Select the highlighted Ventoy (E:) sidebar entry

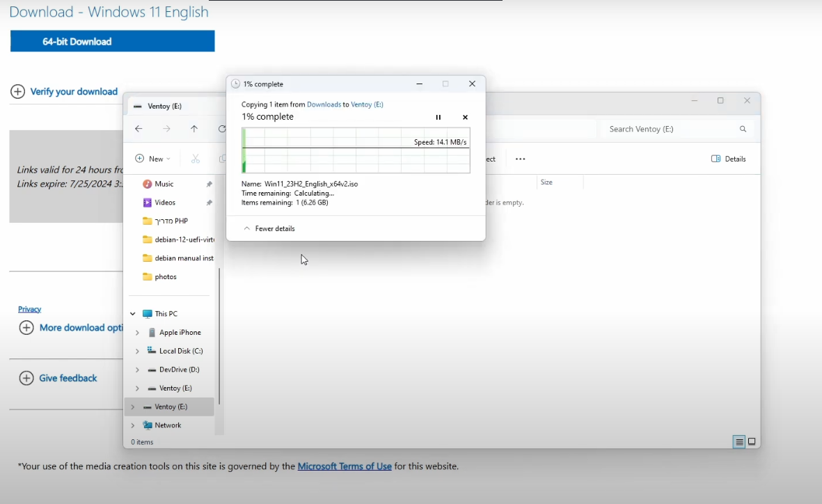pos(169,407)
